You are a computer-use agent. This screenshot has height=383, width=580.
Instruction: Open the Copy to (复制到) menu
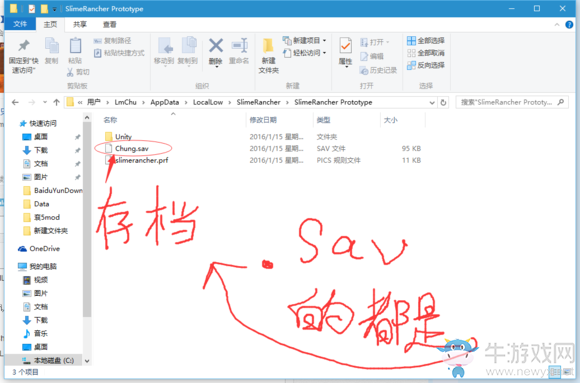[x=188, y=51]
